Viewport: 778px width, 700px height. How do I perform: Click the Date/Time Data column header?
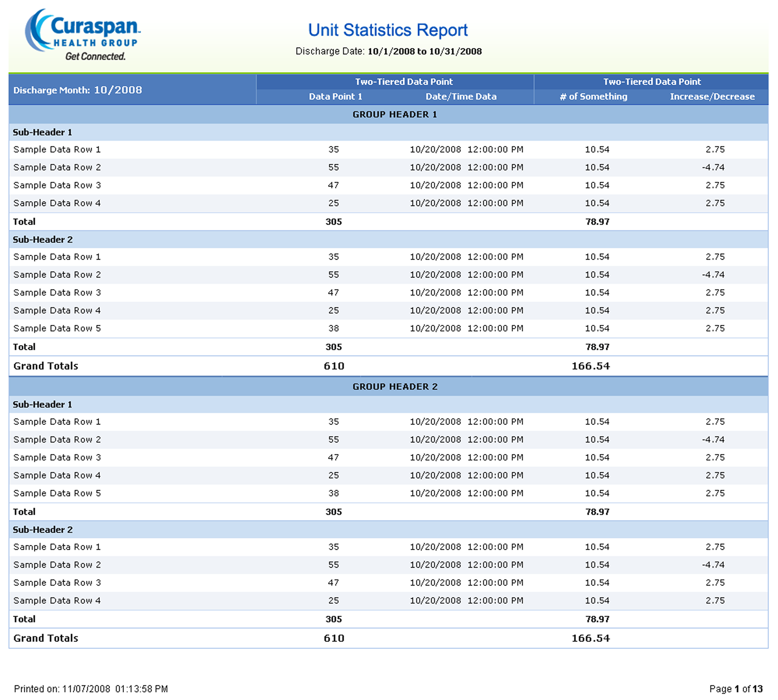coord(461,96)
